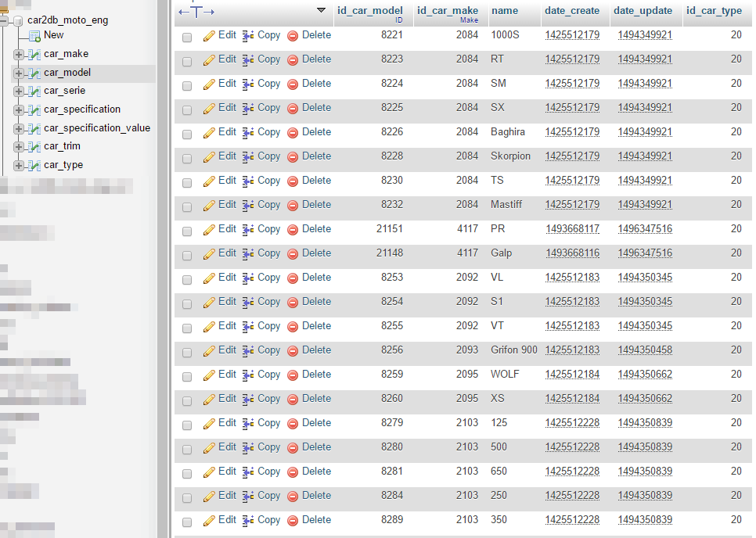Click the red Delete icon for WOLF row

click(293, 375)
